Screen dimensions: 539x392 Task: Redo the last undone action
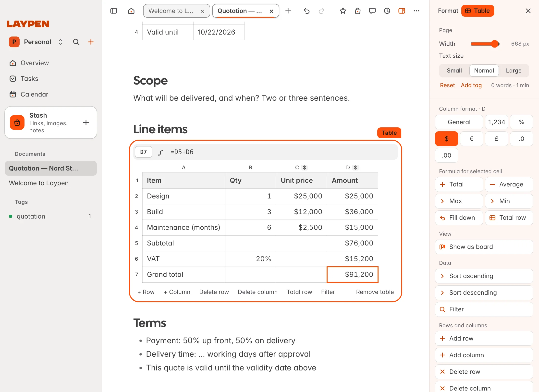[x=321, y=11]
